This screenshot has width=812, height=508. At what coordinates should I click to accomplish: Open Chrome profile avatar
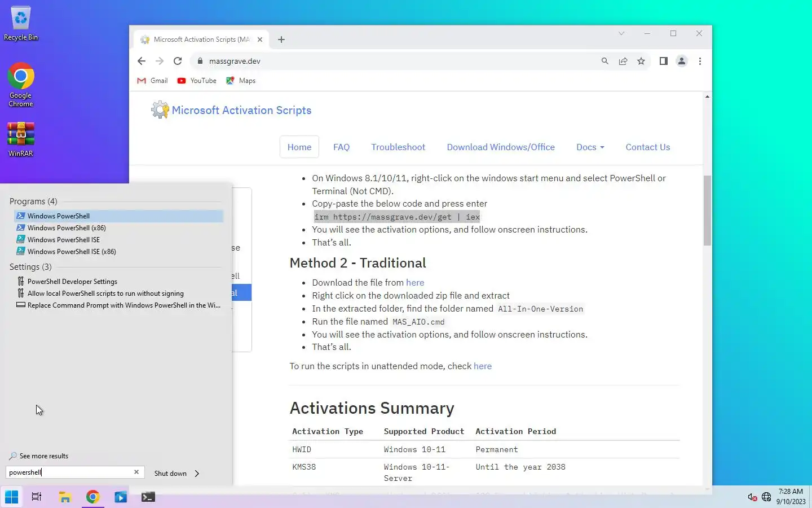tap(682, 61)
